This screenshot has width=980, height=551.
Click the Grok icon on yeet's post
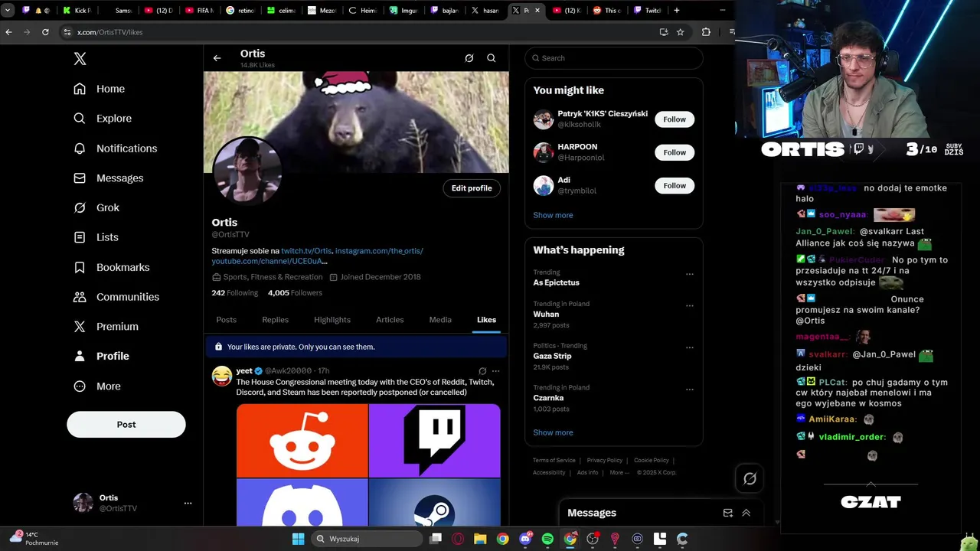tap(482, 371)
